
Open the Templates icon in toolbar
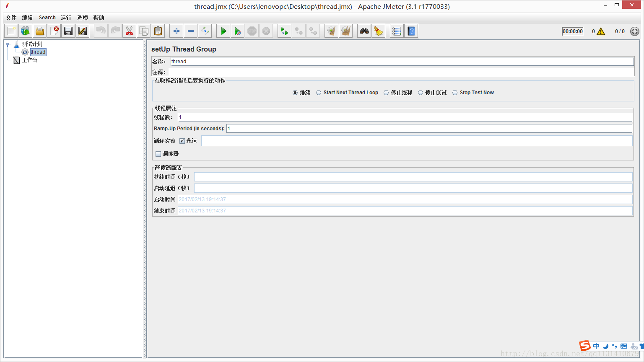coord(26,31)
